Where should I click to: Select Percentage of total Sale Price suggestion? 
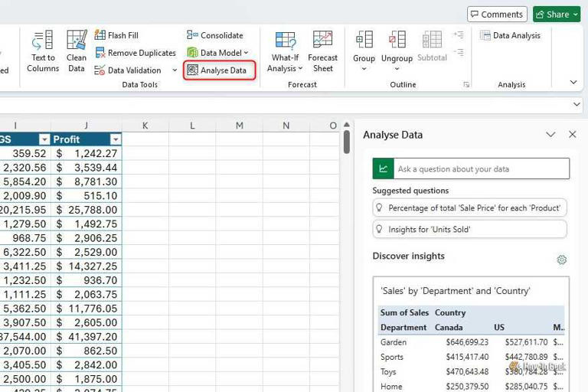click(469, 207)
